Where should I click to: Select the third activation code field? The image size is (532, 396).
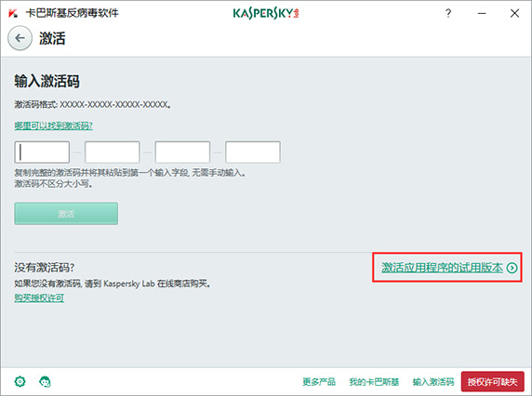point(182,152)
